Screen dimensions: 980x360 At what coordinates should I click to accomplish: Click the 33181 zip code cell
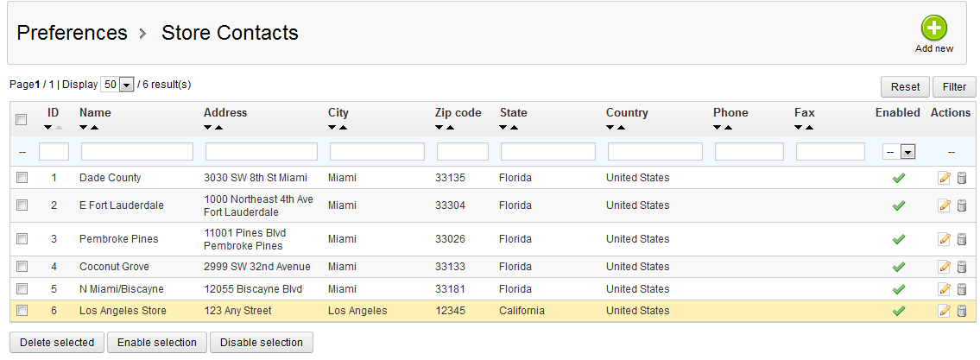coord(450,288)
